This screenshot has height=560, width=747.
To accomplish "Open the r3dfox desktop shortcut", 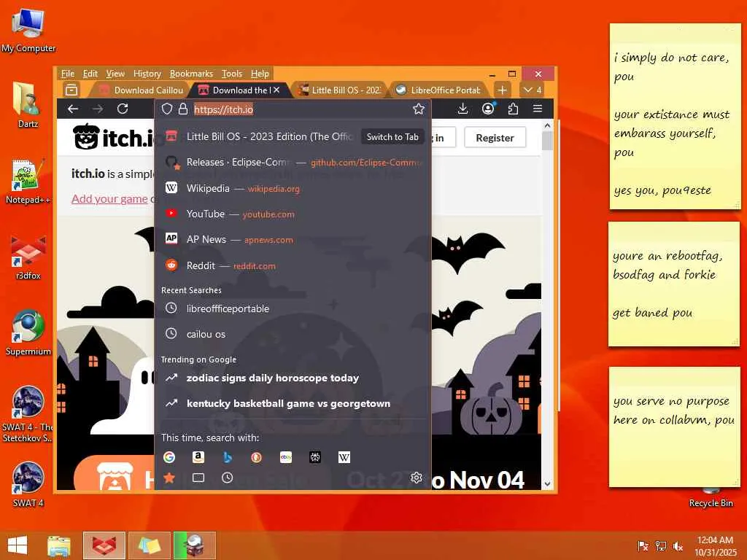I will 28,257.
